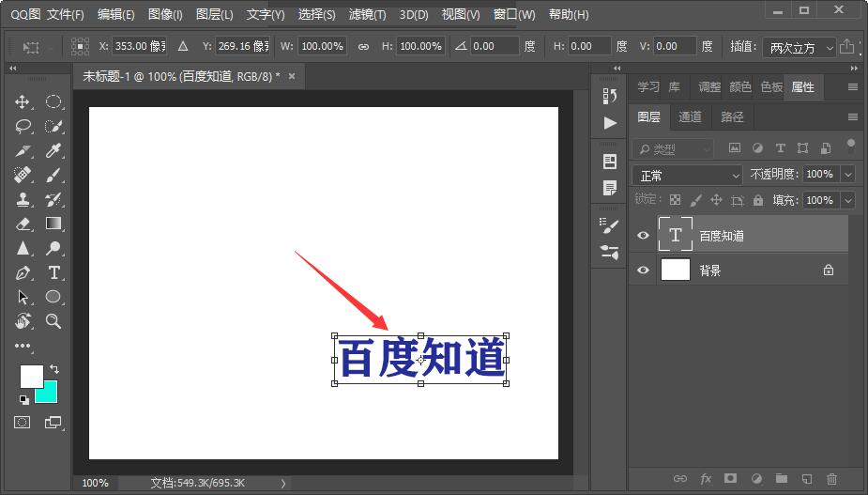Open the 类型 layer filter type dropdown
Image resolution: width=868 pixels, height=495 pixels.
pos(673,148)
